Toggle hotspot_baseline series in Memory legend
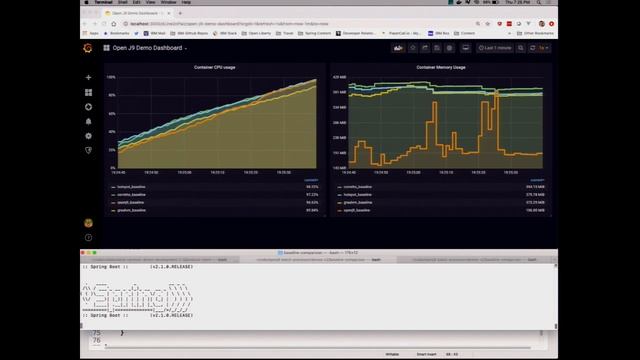Image resolution: width=640 pixels, height=360 pixels. point(358,195)
